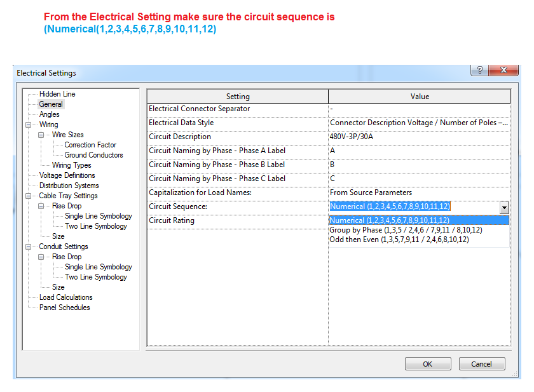This screenshot has width=534, height=392.
Task: Select the Conduit Settings tree item
Action: (64, 247)
